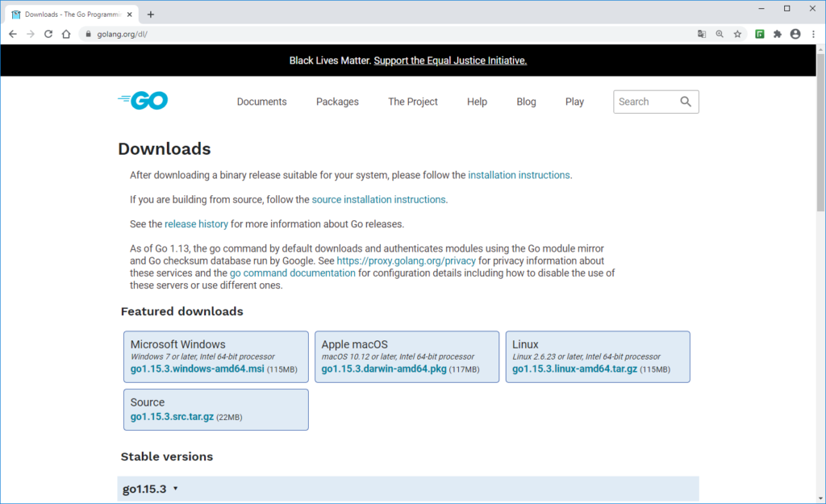826x504 pixels.
Task: Open the go command documentation link
Action: (x=292, y=273)
